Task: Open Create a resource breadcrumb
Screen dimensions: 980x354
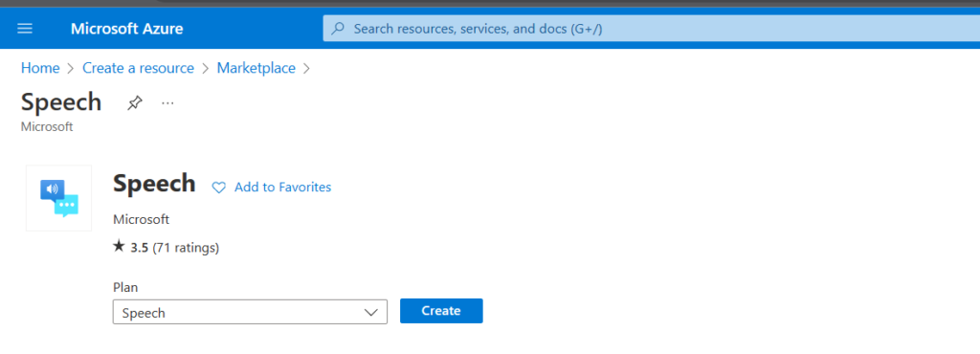Action: pyautogui.click(x=138, y=68)
